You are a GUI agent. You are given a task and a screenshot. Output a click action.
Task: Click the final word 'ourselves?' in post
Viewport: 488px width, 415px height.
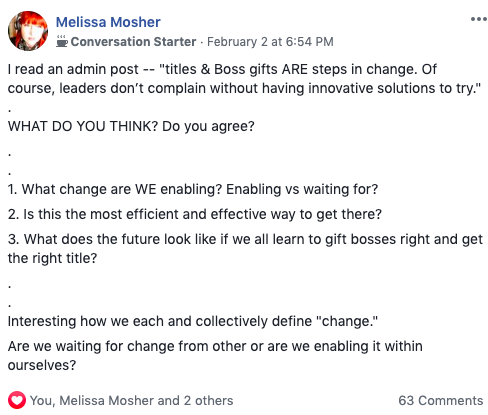(42, 365)
